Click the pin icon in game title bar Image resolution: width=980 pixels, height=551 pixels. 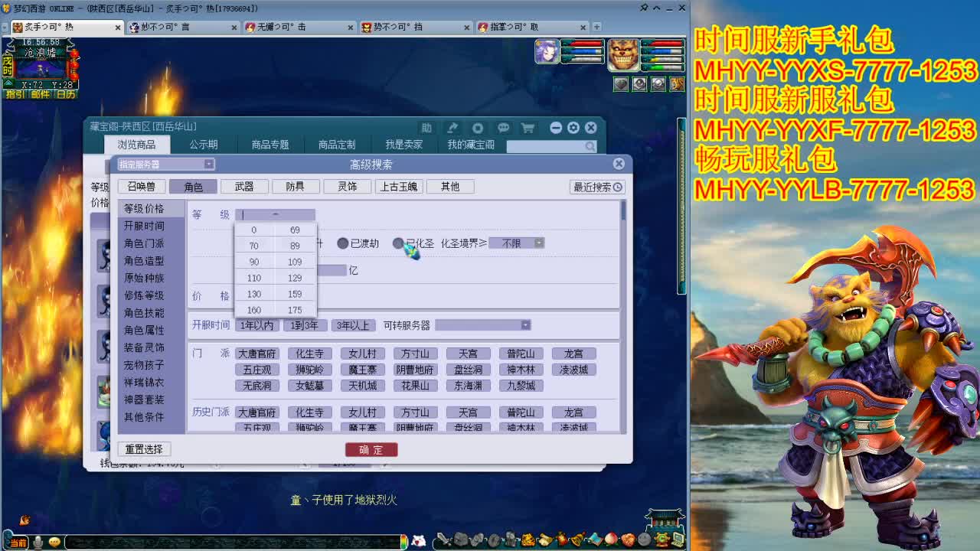[x=643, y=8]
